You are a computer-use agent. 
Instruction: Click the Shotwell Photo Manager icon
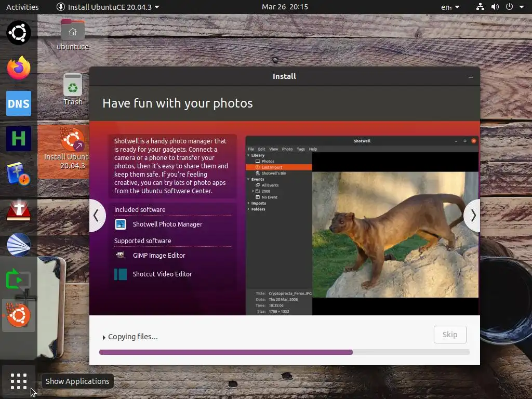click(x=121, y=224)
